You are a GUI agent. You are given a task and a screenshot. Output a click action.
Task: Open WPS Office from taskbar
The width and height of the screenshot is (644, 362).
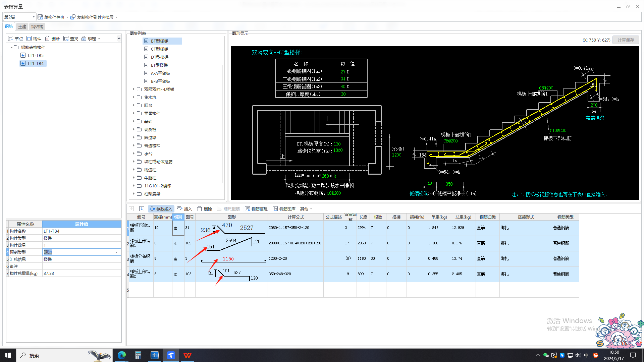[x=187, y=355]
